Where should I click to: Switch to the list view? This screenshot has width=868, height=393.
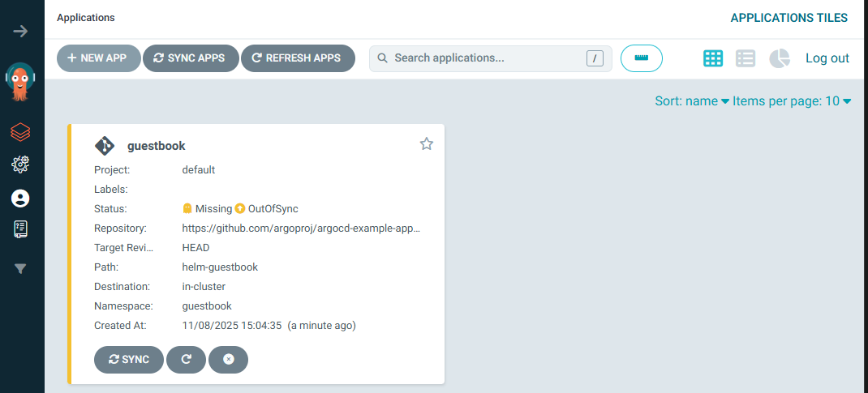point(746,58)
